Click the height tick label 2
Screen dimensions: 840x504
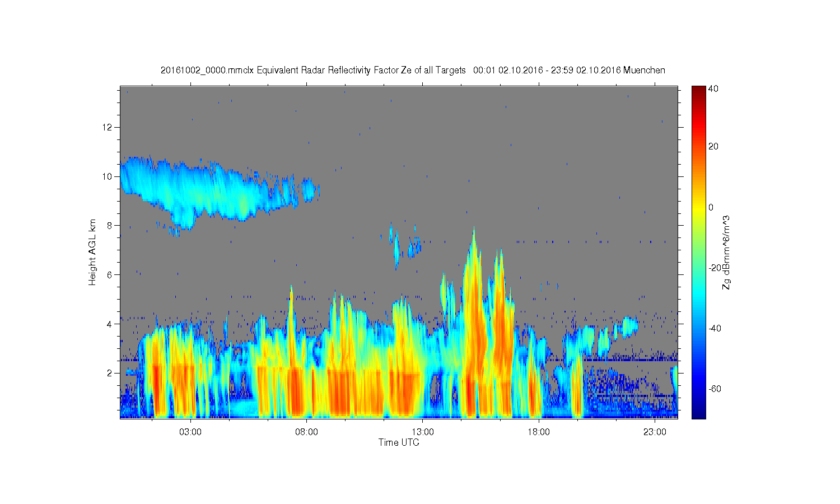pyautogui.click(x=110, y=373)
